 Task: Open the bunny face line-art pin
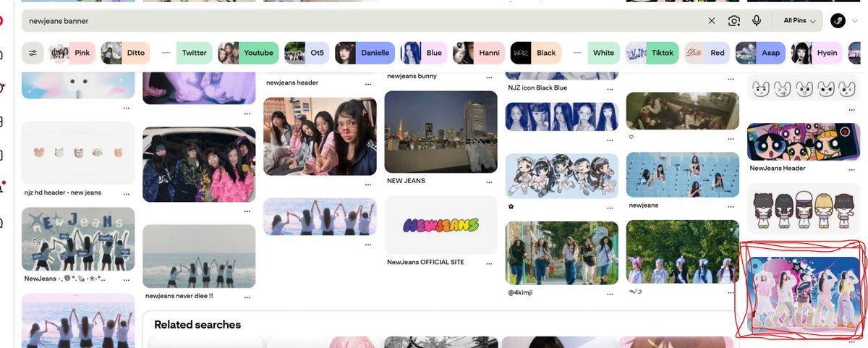803,88
